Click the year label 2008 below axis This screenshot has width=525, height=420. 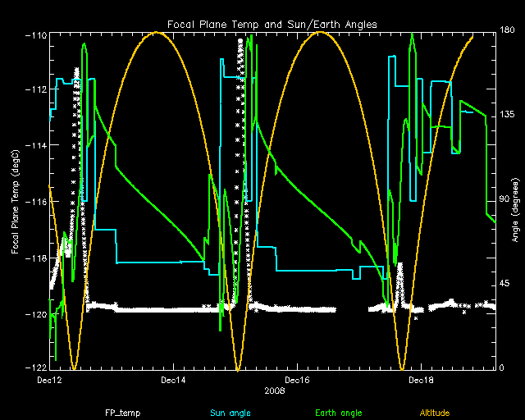(x=275, y=391)
